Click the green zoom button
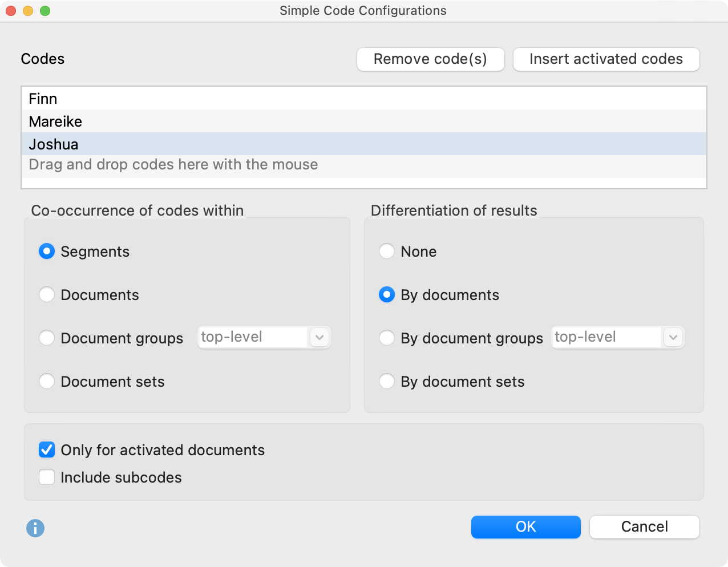Image resolution: width=728 pixels, height=567 pixels. point(45,10)
